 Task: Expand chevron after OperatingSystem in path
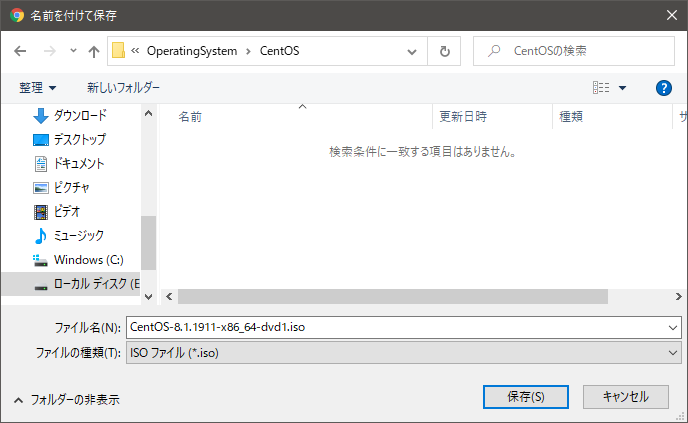click(x=248, y=51)
